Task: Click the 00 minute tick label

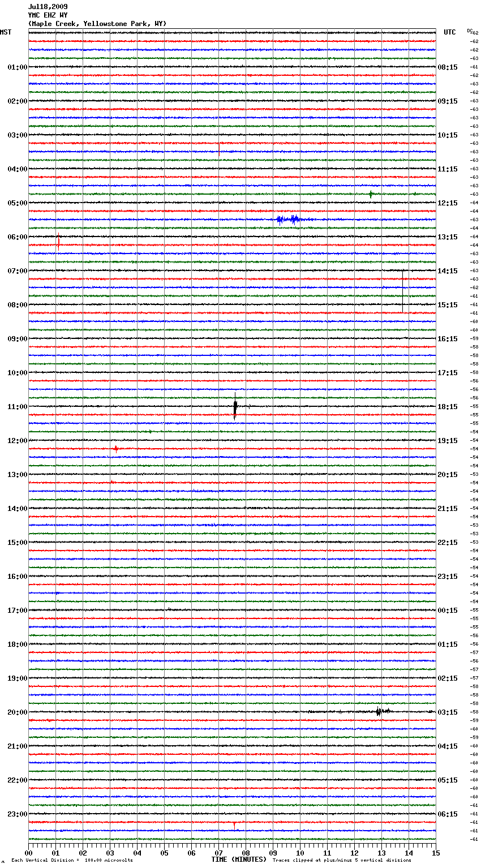Action: click(28, 853)
